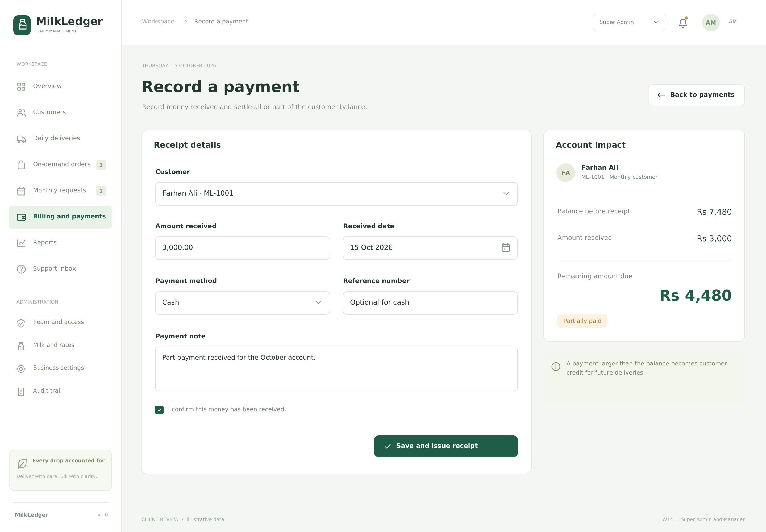766x532 pixels.
Task: Open calendar picker in Received date
Action: 506,248
